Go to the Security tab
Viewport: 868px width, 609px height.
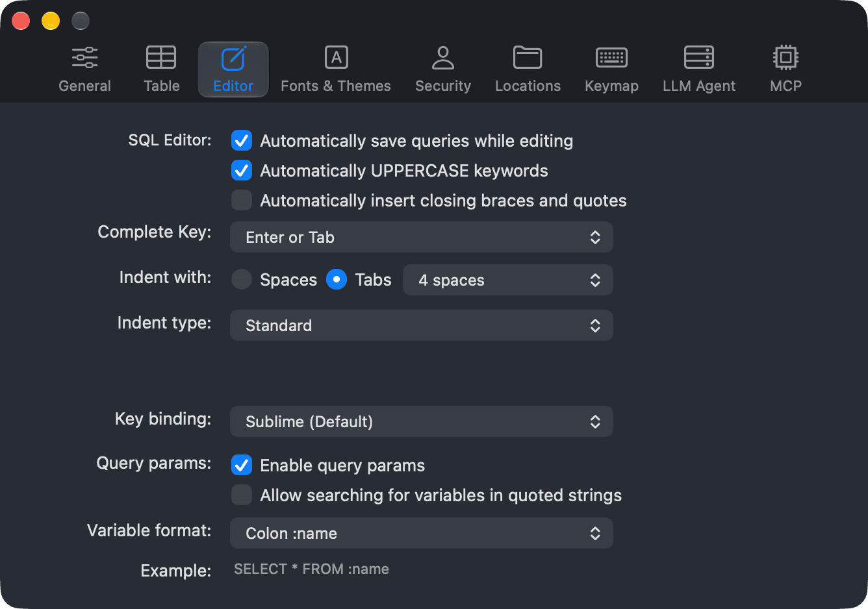(x=443, y=69)
